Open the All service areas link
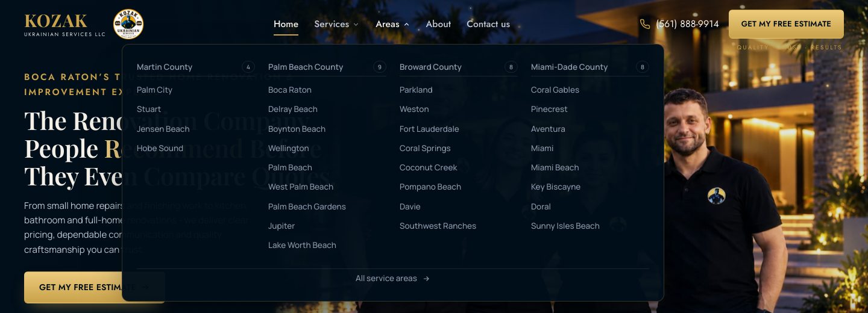This screenshot has width=868, height=313. tap(392, 279)
